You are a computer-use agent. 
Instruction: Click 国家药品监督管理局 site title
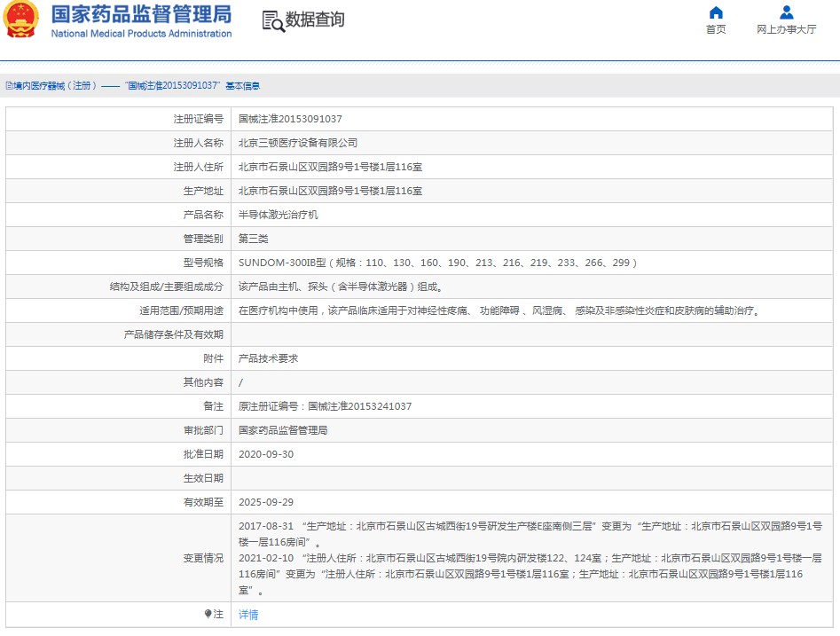pyautogui.click(x=141, y=14)
